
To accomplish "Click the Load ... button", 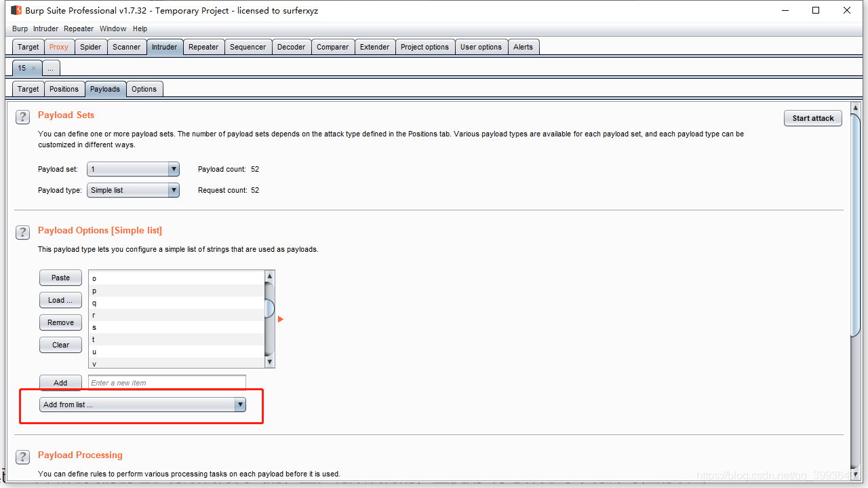I will click(60, 300).
